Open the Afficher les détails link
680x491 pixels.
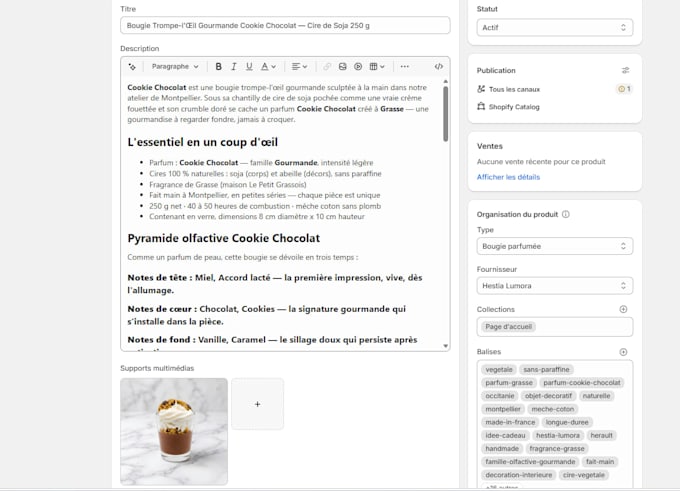[x=508, y=177]
